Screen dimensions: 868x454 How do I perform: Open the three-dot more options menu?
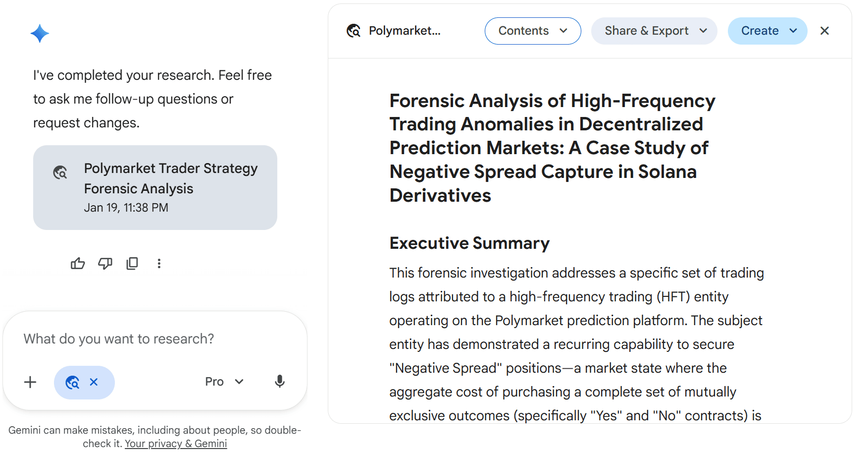159,264
